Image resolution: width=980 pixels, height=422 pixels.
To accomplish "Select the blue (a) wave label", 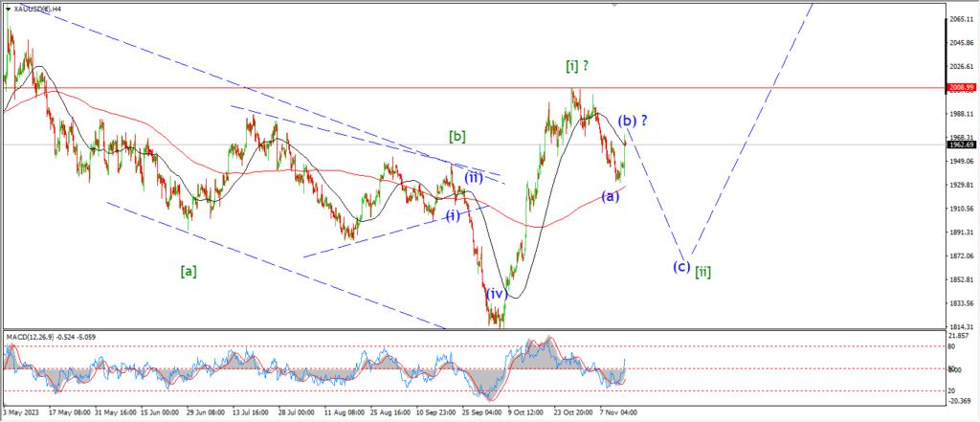I will pos(610,195).
